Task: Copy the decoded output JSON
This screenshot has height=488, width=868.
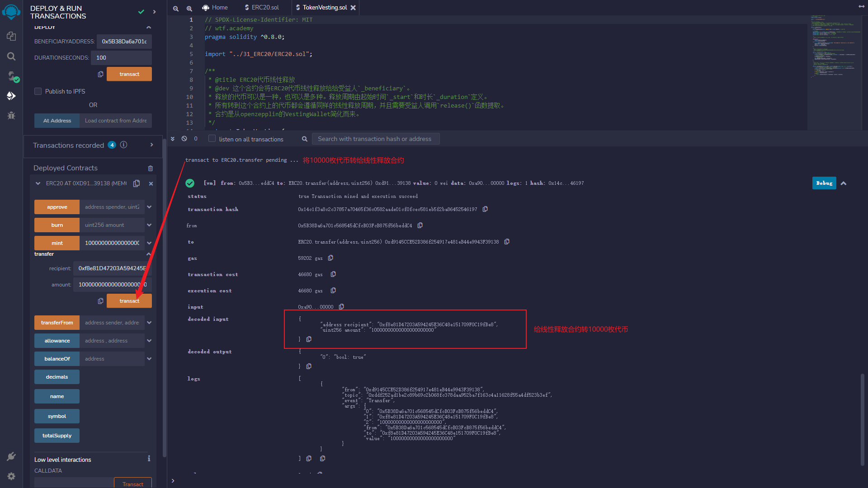Action: click(309, 366)
